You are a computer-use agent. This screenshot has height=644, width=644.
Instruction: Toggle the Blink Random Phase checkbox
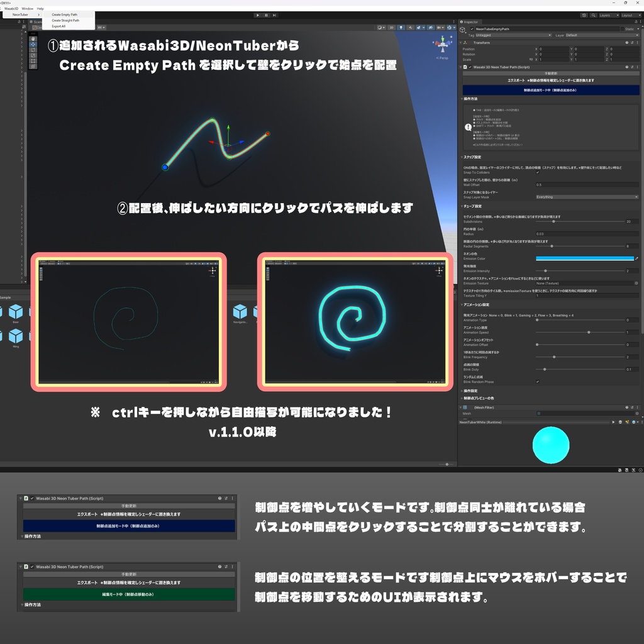click(x=538, y=382)
